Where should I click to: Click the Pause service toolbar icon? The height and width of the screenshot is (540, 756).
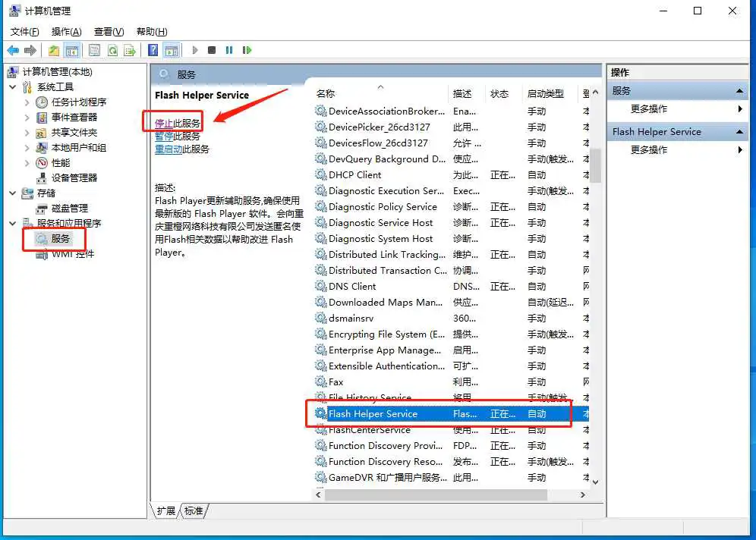(x=229, y=50)
